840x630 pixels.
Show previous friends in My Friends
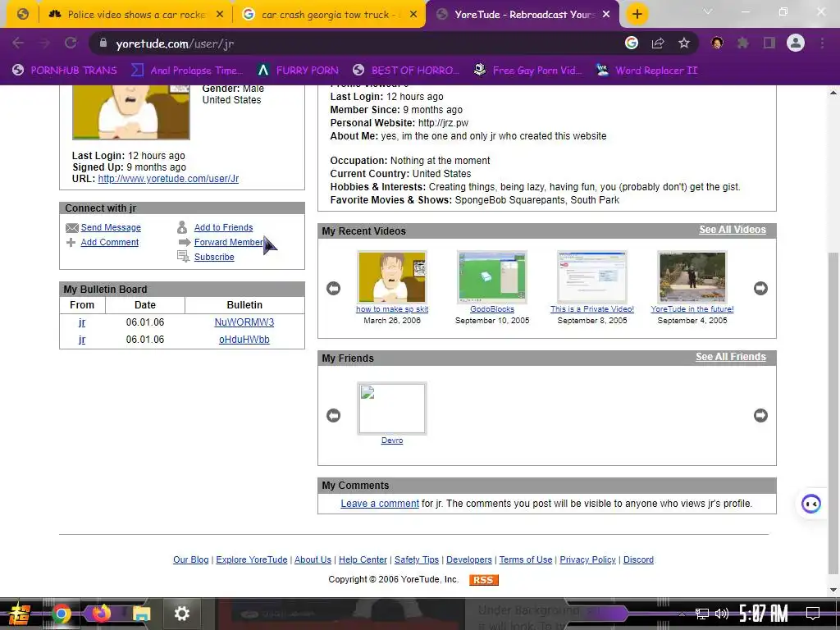[333, 415]
